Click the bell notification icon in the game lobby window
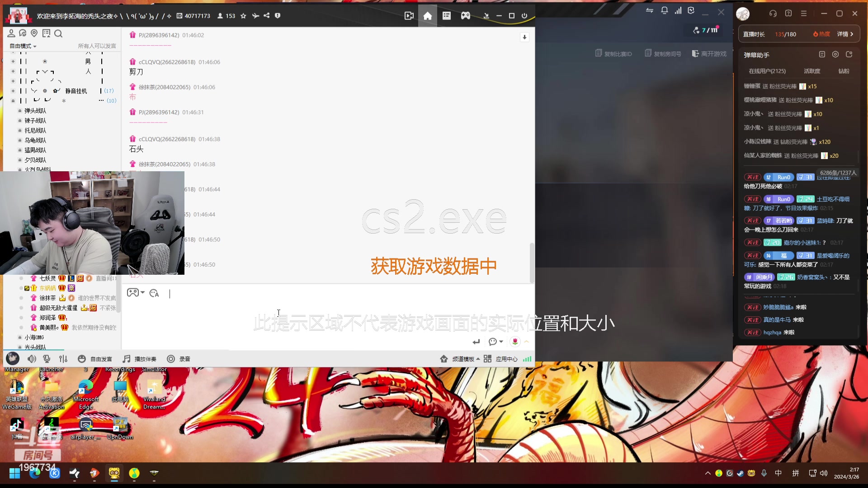Screen dimensions: 868x488 click(x=664, y=10)
